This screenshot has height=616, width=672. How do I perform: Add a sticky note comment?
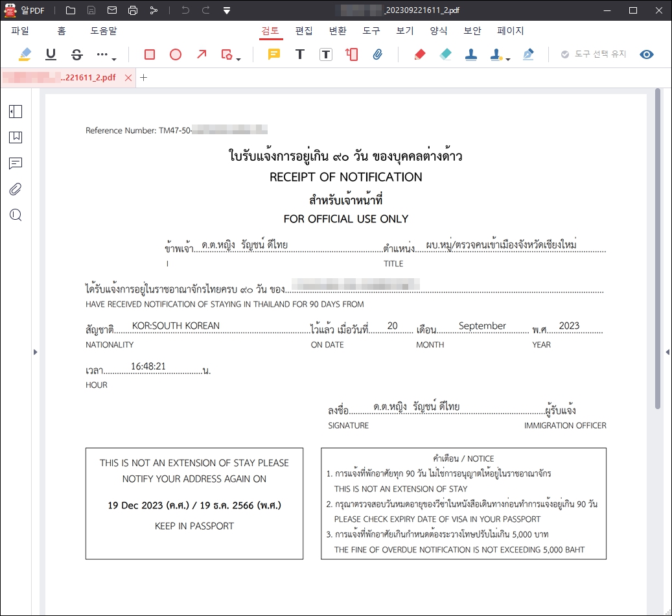274,54
